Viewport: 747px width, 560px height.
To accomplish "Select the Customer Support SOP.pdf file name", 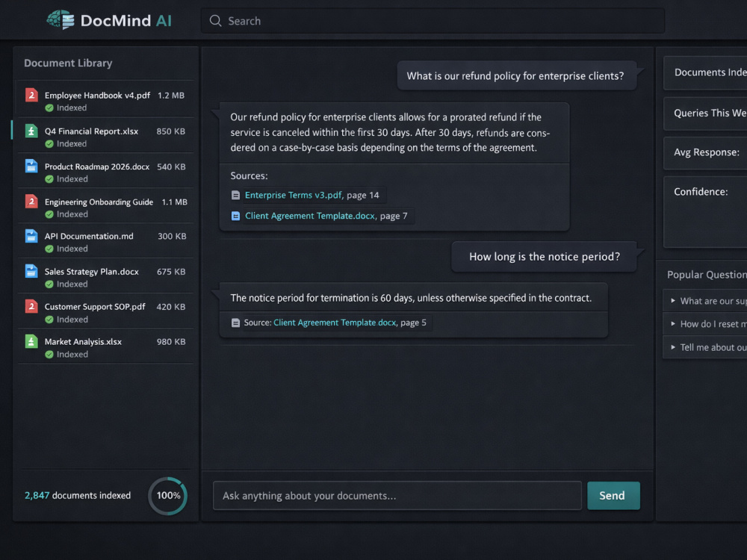I will (x=96, y=307).
